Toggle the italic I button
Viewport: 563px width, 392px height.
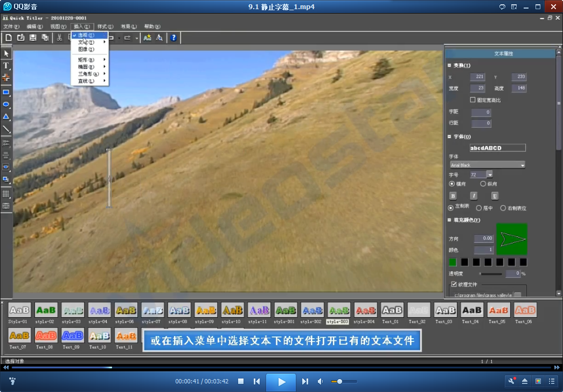pyautogui.click(x=474, y=195)
